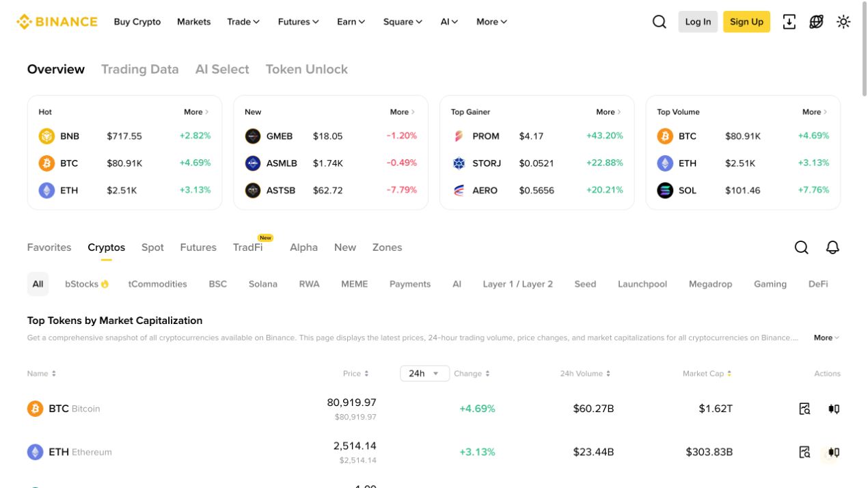Expand the Trade menu
The image size is (868, 488).
[244, 22]
